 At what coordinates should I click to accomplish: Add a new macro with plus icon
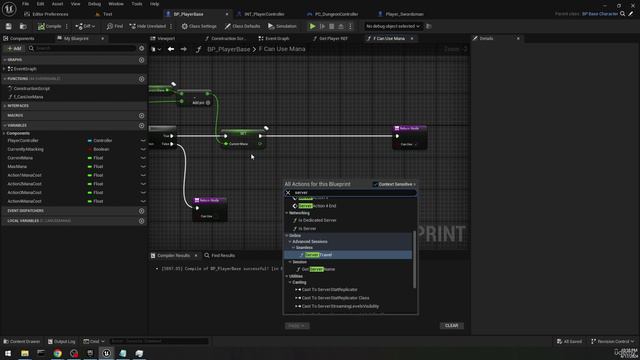coord(142,116)
